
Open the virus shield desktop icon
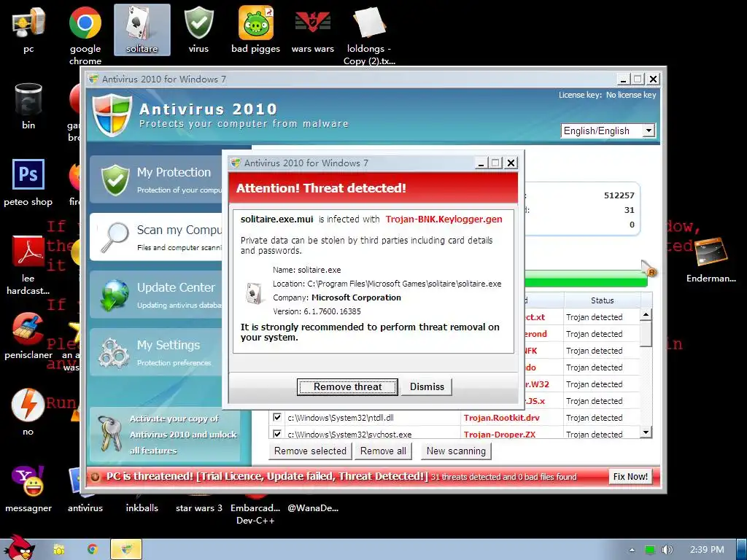tap(198, 29)
